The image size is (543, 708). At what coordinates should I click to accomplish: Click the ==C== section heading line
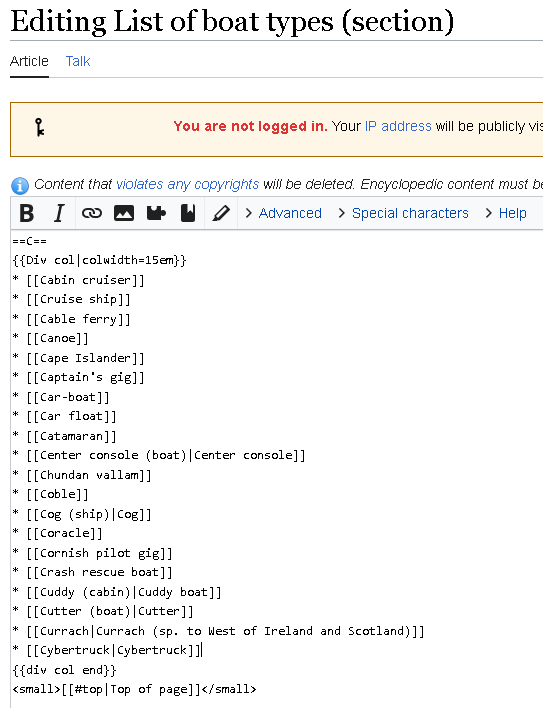click(x=30, y=241)
